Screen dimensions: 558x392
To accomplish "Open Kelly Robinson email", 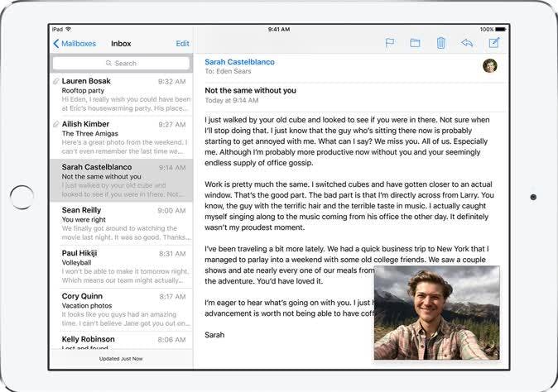I will (x=122, y=341).
